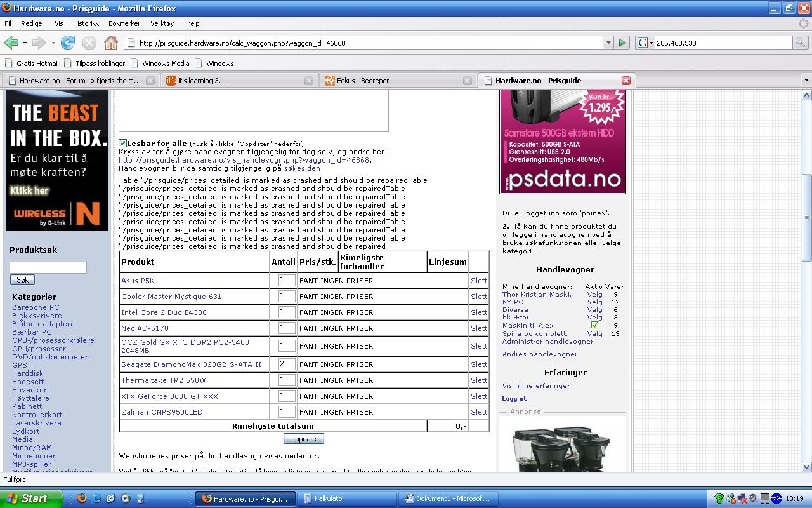Click the Logg ut link
Screen dimensions: 812x508
tap(514, 399)
